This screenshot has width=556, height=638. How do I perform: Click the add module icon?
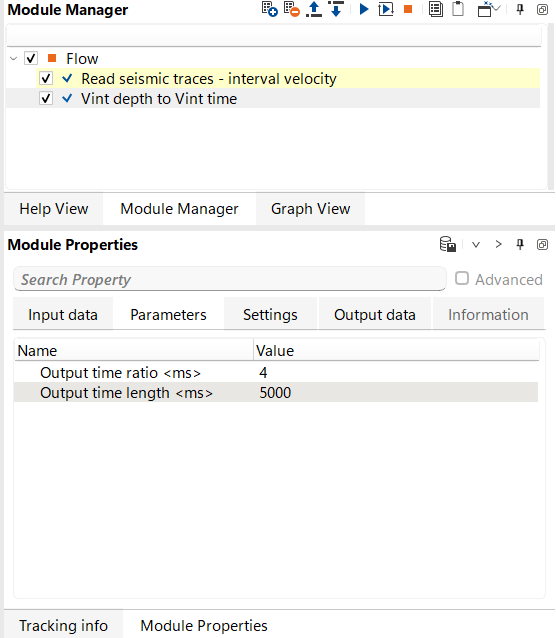coord(269,9)
